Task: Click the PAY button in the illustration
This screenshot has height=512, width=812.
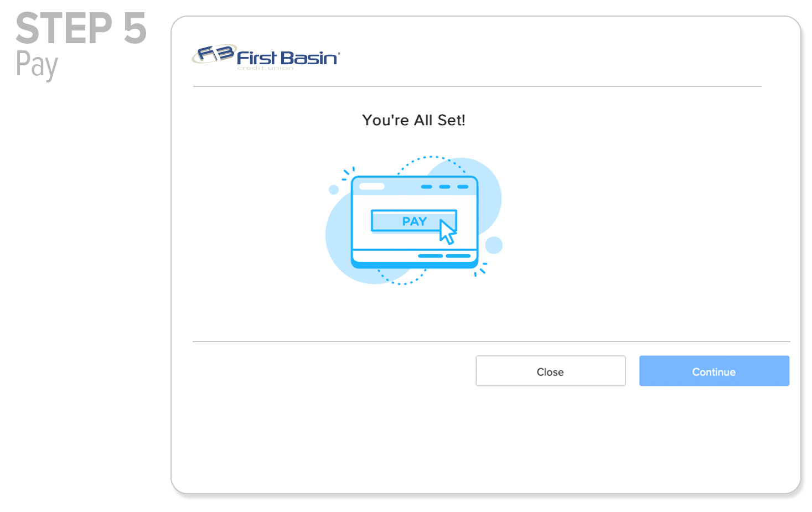Action: point(407,221)
